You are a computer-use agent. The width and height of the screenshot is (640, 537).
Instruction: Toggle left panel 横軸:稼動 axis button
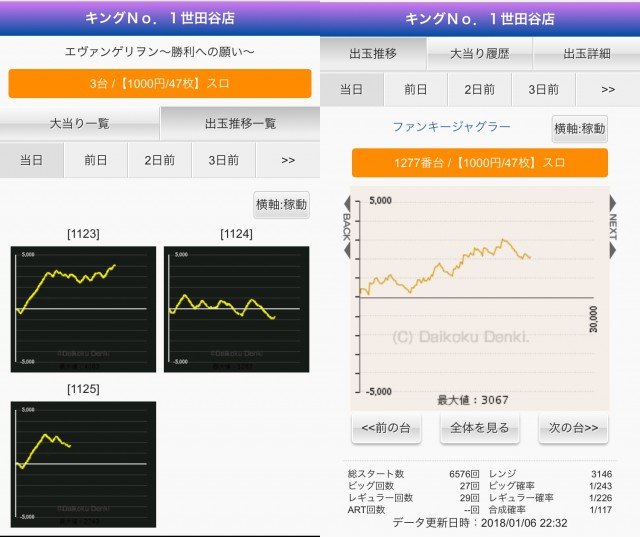coord(281,204)
